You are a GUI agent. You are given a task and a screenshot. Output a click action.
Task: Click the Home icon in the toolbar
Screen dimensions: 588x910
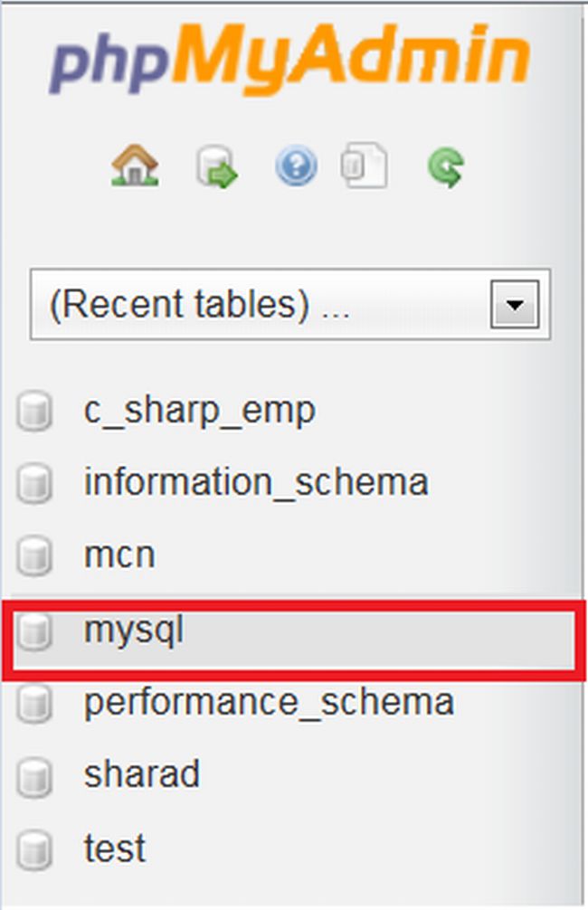click(136, 165)
